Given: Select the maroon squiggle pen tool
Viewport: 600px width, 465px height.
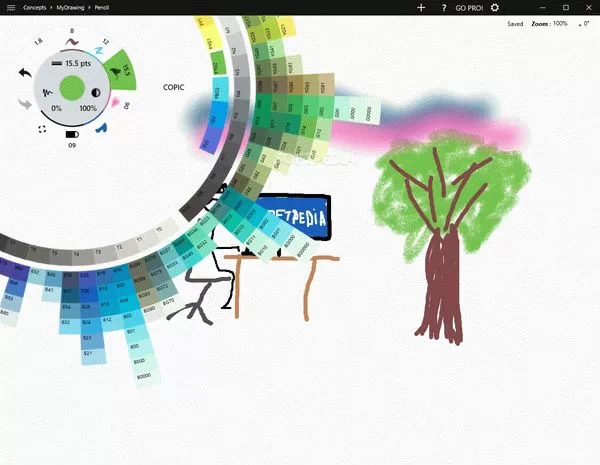Looking at the screenshot, I should (x=72, y=41).
